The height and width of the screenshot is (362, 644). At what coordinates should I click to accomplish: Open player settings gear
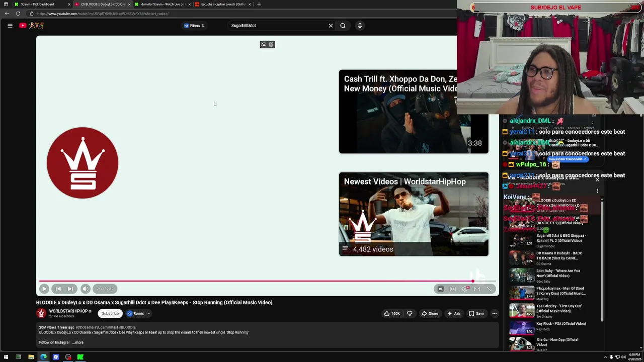465,289
